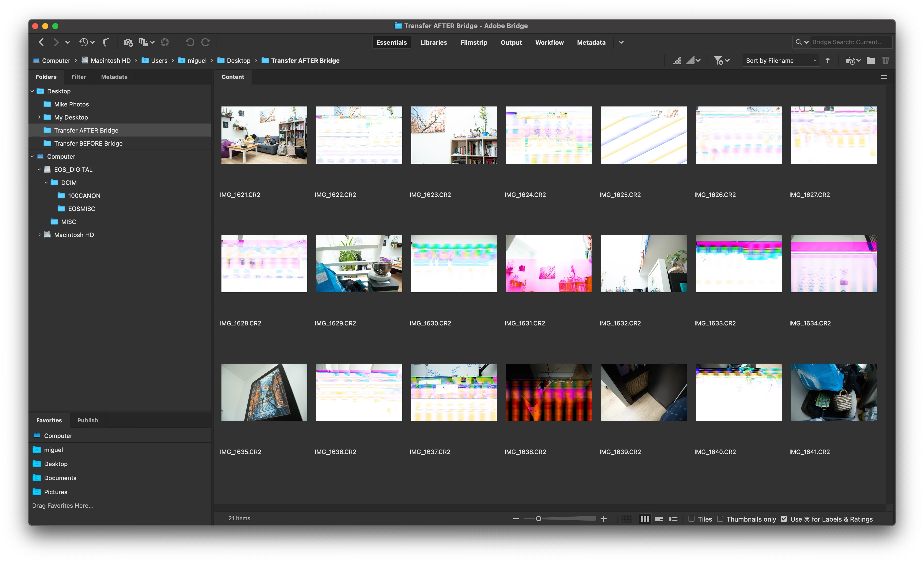This screenshot has width=924, height=563.
Task: Enable the Tiles checkbox
Action: (x=691, y=519)
